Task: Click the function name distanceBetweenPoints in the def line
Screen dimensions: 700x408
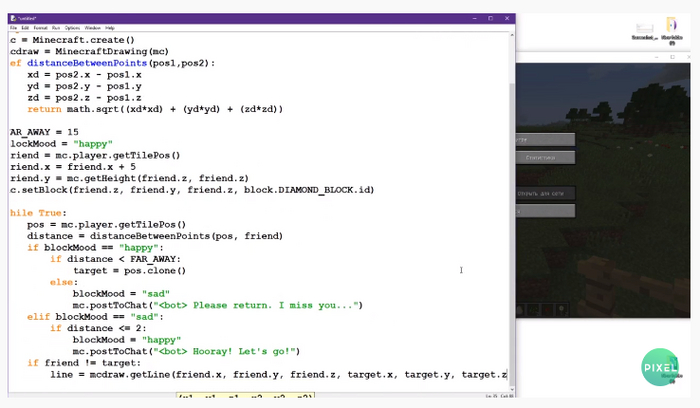Action: tap(87, 63)
